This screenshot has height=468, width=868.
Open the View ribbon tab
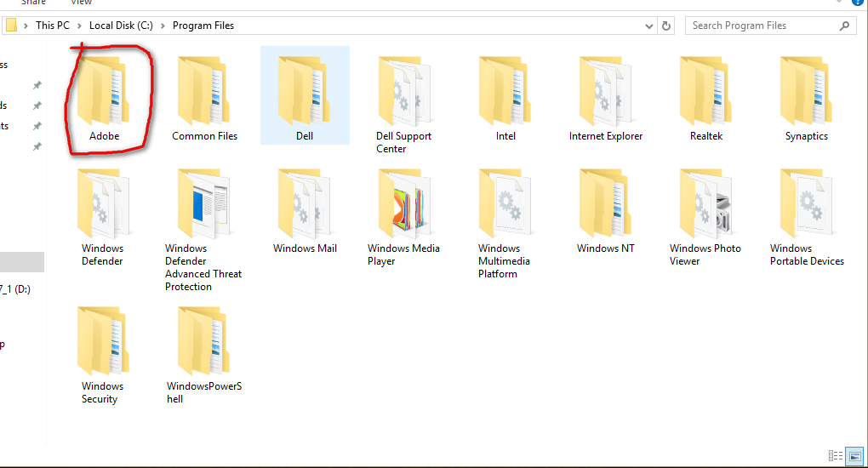coord(81,3)
